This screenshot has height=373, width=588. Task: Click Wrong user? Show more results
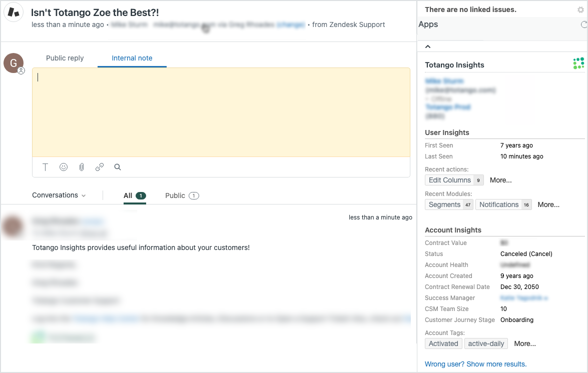coord(475,364)
